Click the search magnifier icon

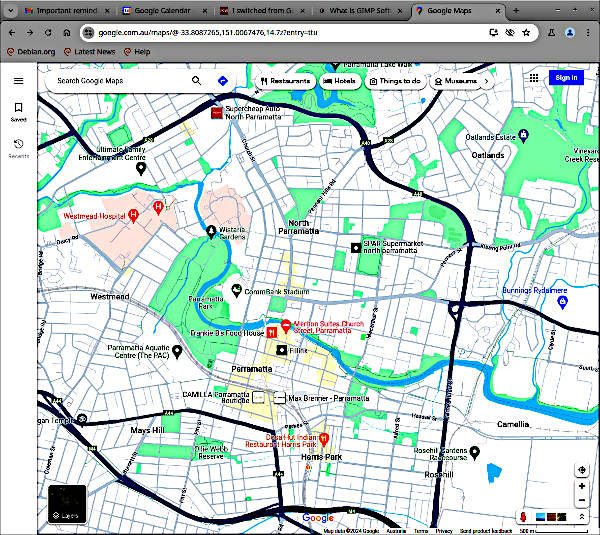[x=196, y=80]
